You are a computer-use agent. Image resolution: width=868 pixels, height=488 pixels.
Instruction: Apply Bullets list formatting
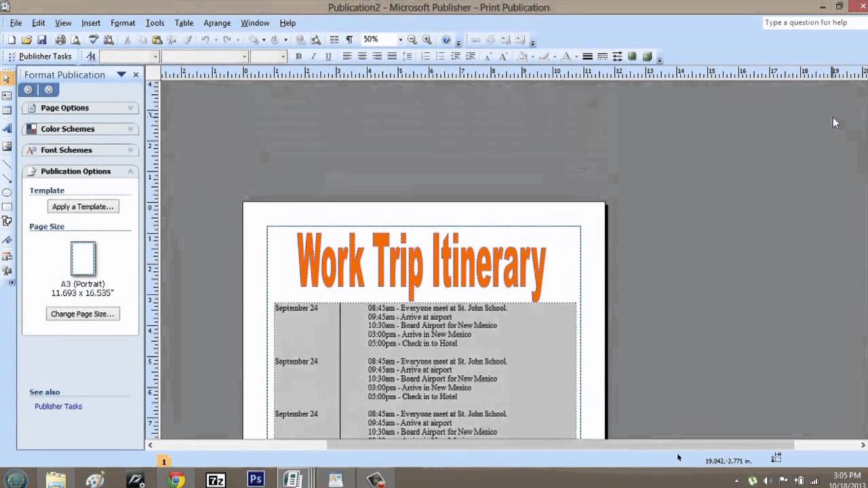click(x=441, y=56)
